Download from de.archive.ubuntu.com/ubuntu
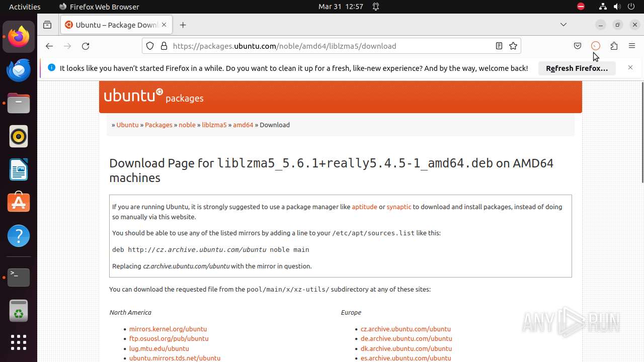 click(x=407, y=338)
